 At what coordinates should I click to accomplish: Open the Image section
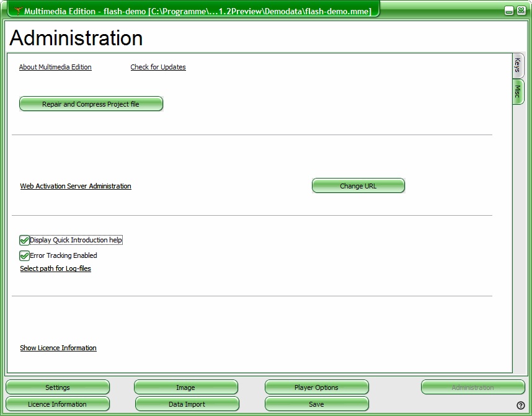(186, 387)
